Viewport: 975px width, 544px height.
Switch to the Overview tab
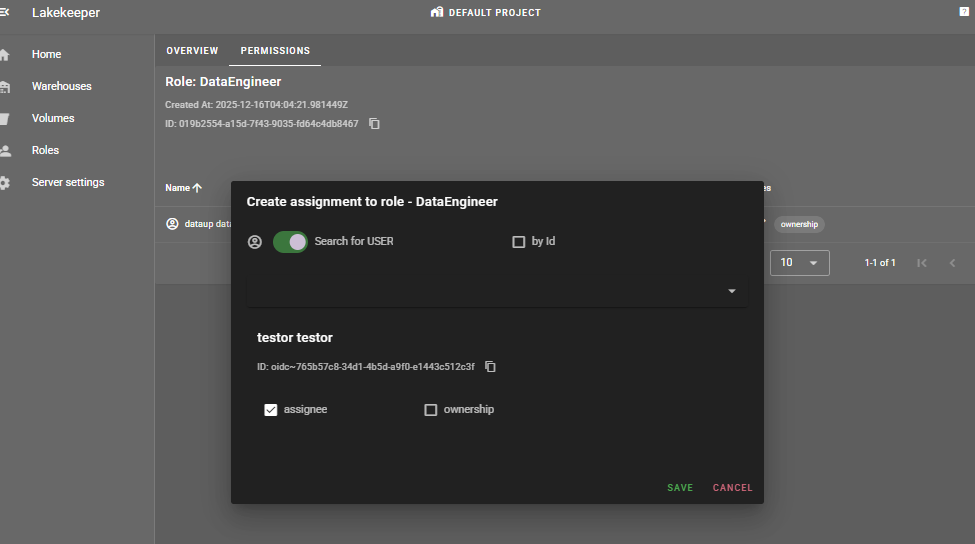point(192,51)
